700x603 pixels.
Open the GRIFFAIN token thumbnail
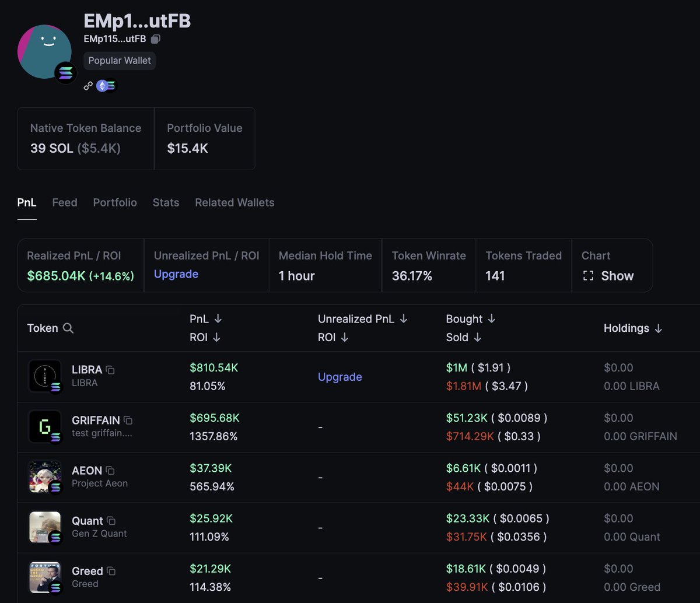45,427
